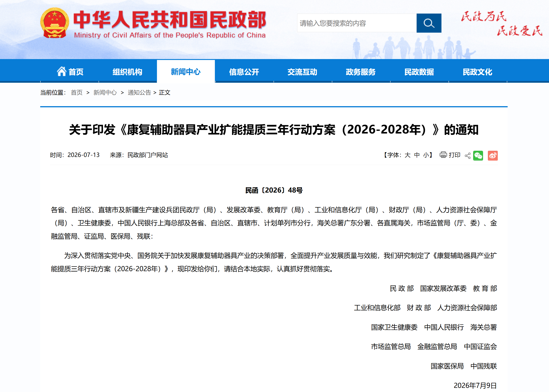Open the 民政文化 navigation tab
The height and width of the screenshot is (392, 549).
[478, 72]
